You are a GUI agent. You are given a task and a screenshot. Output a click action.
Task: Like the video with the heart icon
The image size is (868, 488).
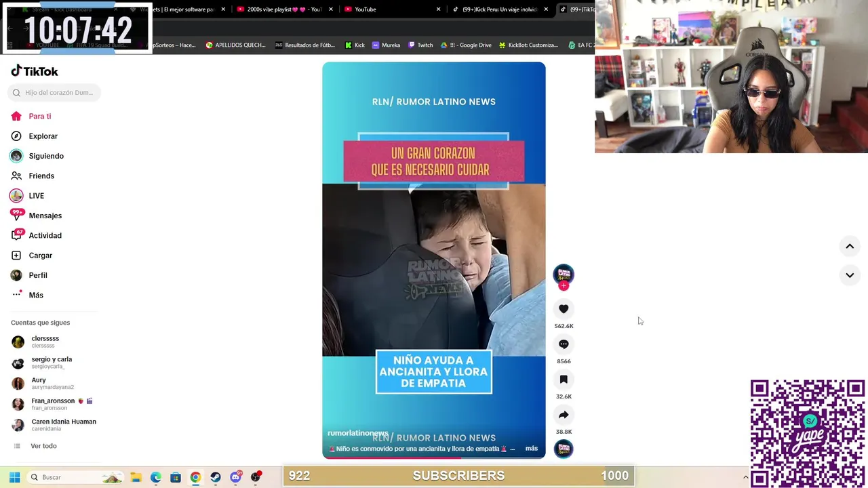(564, 309)
